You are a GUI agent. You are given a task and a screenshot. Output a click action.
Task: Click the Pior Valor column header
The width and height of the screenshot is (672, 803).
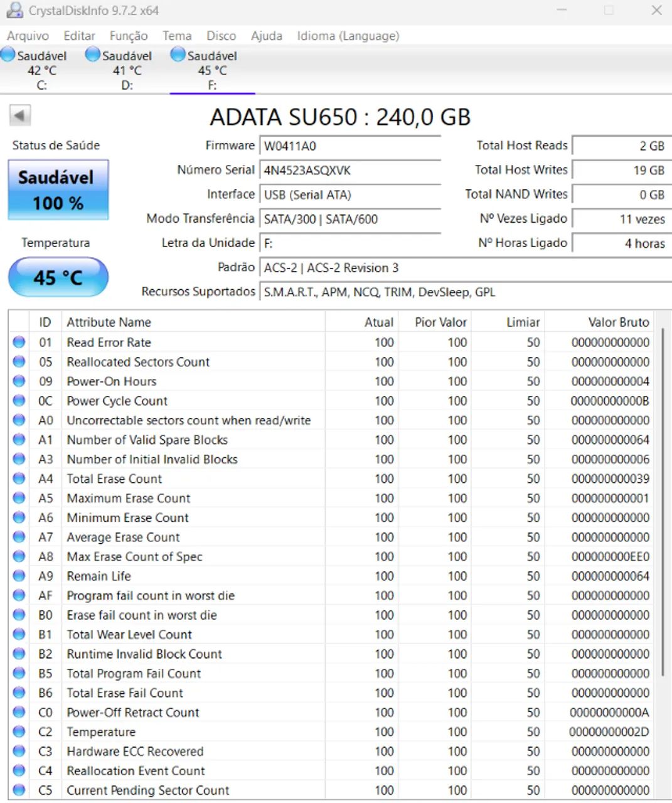434,322
